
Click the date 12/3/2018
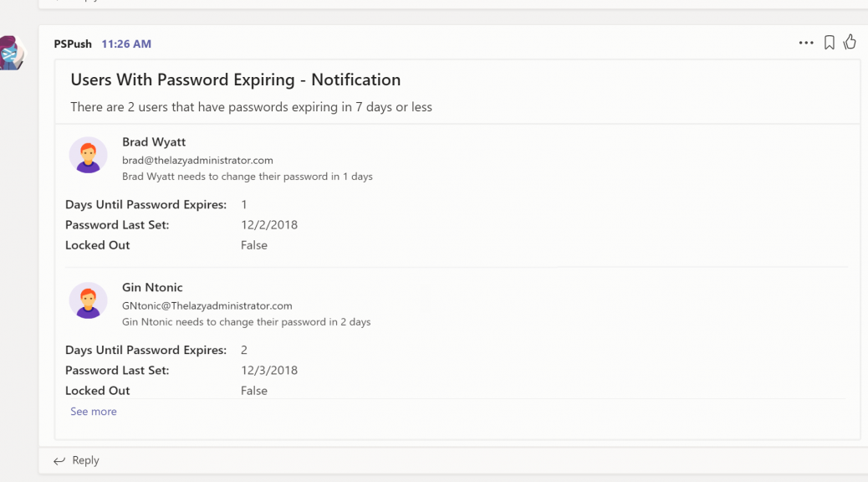click(269, 370)
